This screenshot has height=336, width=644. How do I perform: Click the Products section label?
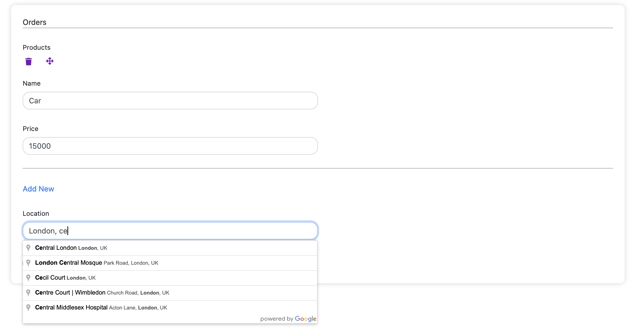click(x=36, y=47)
